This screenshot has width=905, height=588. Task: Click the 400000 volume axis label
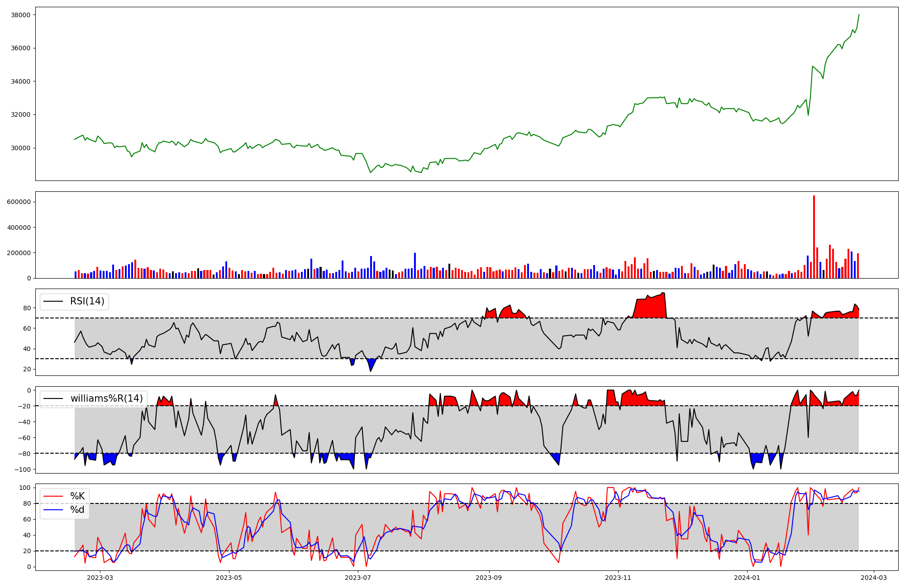(19, 228)
